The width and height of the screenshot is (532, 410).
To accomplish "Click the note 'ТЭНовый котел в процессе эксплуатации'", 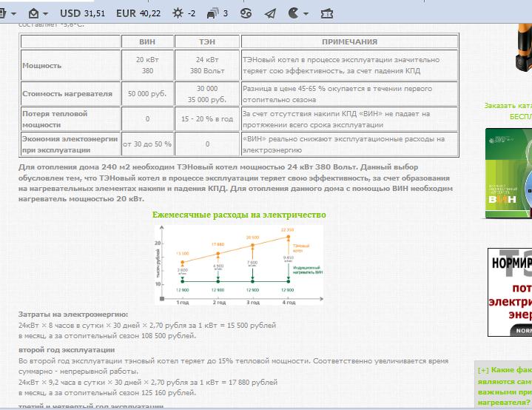I will point(349,65).
